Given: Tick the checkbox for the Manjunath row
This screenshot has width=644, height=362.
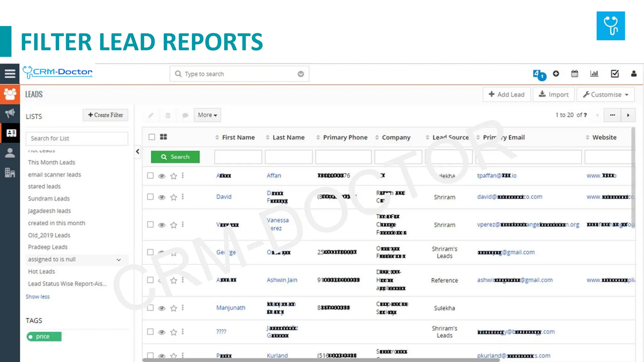Looking at the screenshot, I should click(x=150, y=308).
